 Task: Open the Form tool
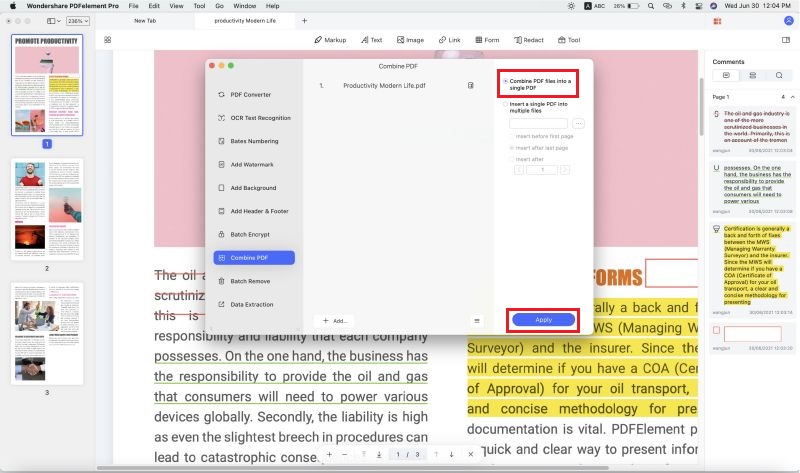coord(487,40)
